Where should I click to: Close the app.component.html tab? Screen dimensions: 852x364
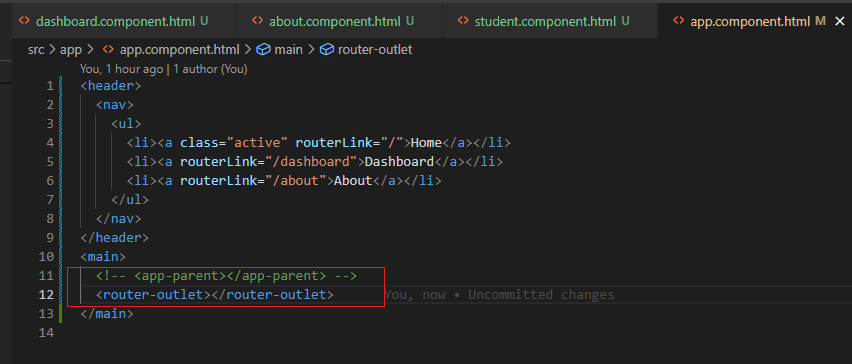(x=839, y=21)
